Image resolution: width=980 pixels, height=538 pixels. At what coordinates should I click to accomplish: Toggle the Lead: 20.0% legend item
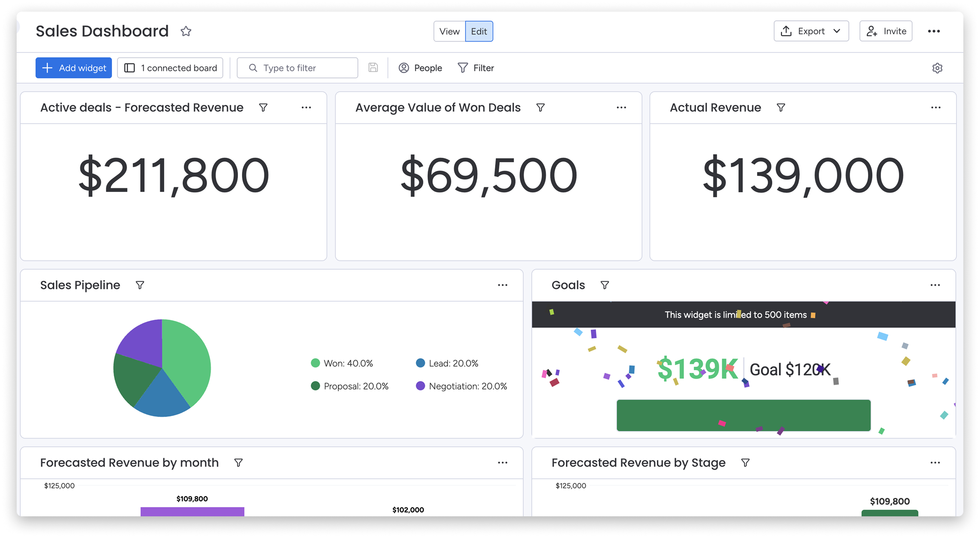point(447,363)
